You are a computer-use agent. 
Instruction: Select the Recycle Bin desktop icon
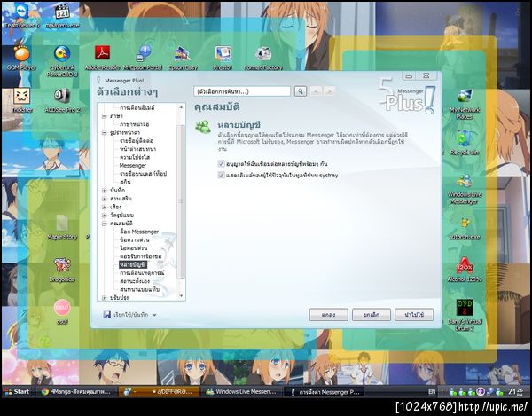(465, 143)
